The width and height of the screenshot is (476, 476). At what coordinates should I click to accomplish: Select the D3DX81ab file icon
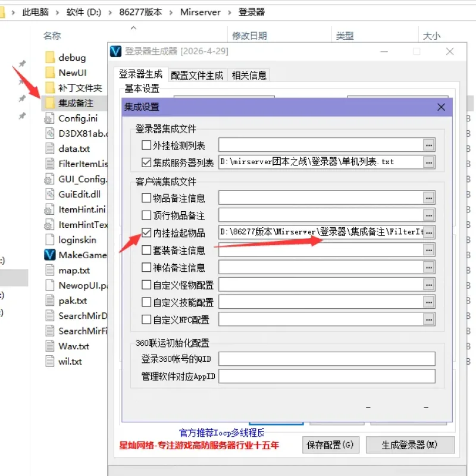coord(50,133)
